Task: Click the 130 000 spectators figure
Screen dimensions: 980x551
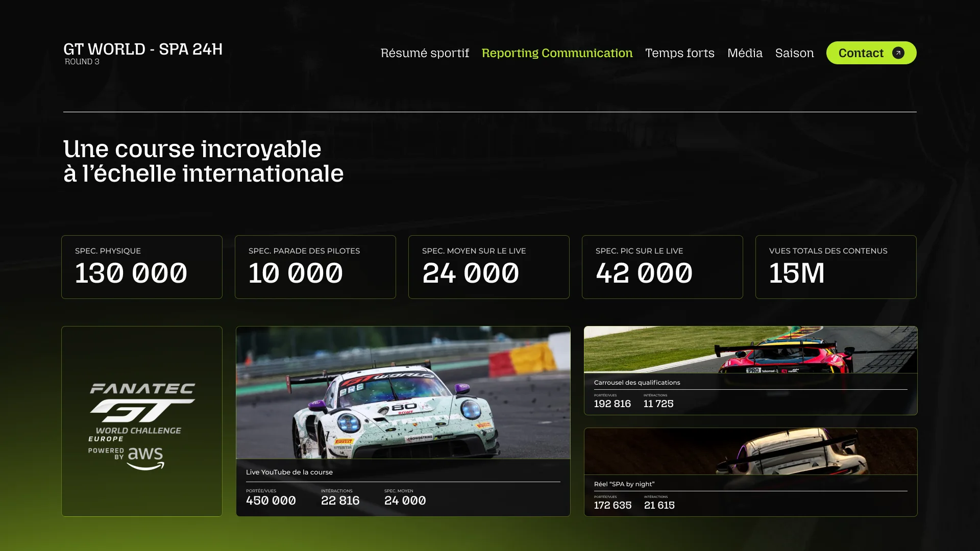Action: point(131,273)
